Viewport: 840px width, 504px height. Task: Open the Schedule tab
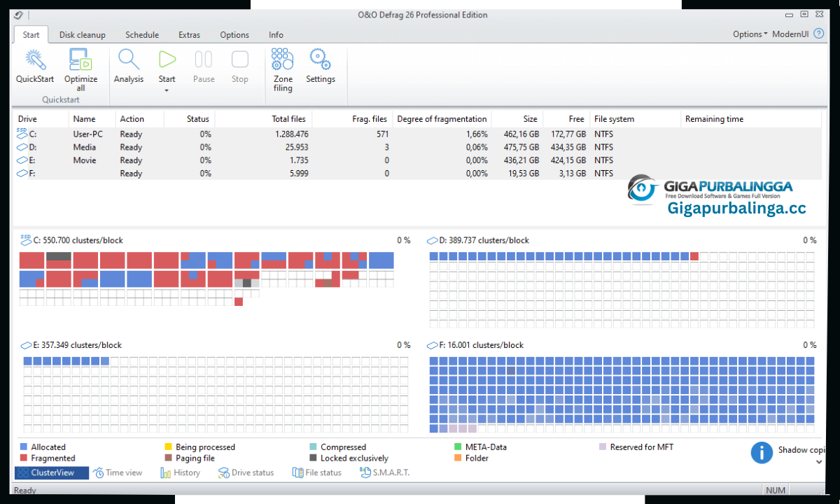click(x=142, y=35)
